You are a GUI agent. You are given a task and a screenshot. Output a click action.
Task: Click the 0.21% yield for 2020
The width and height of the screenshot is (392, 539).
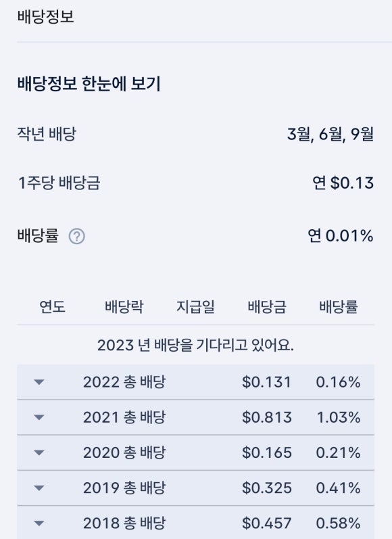coord(338,452)
